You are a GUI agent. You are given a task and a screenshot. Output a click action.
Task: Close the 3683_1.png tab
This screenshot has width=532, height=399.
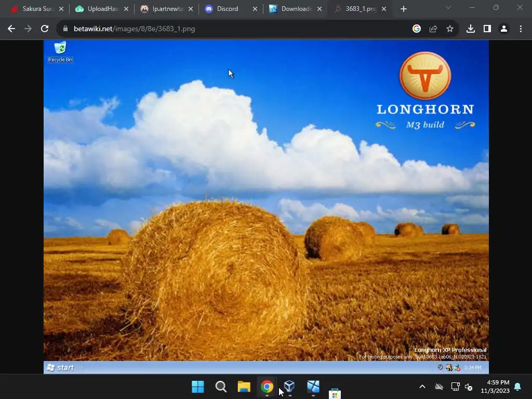tap(384, 9)
